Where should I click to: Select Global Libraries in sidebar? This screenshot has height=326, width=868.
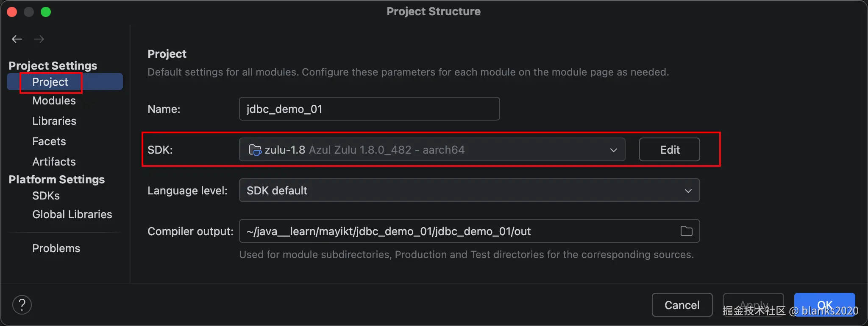72,214
